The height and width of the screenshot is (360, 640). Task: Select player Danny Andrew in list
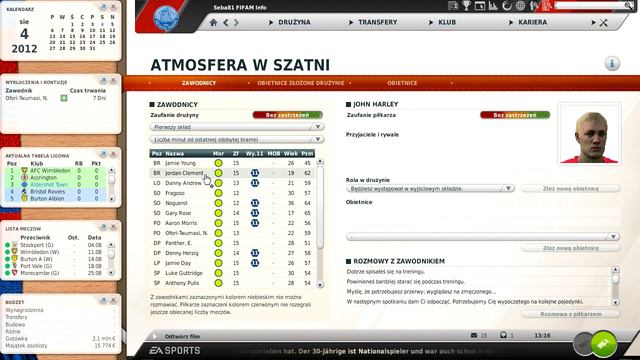click(232, 183)
